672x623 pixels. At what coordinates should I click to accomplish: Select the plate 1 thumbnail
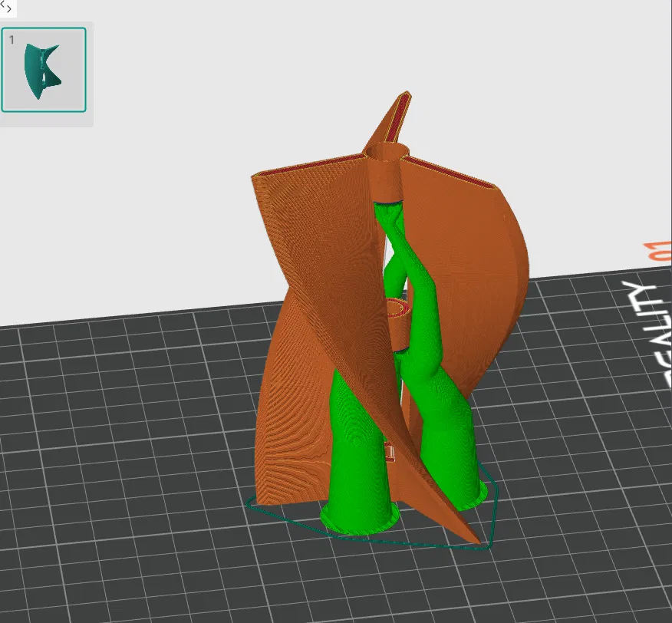44,70
